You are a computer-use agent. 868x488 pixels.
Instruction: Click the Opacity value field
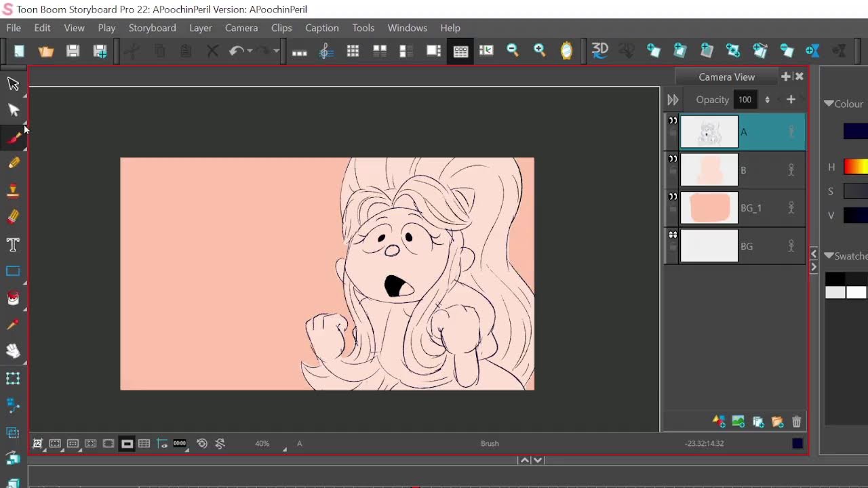pos(745,100)
